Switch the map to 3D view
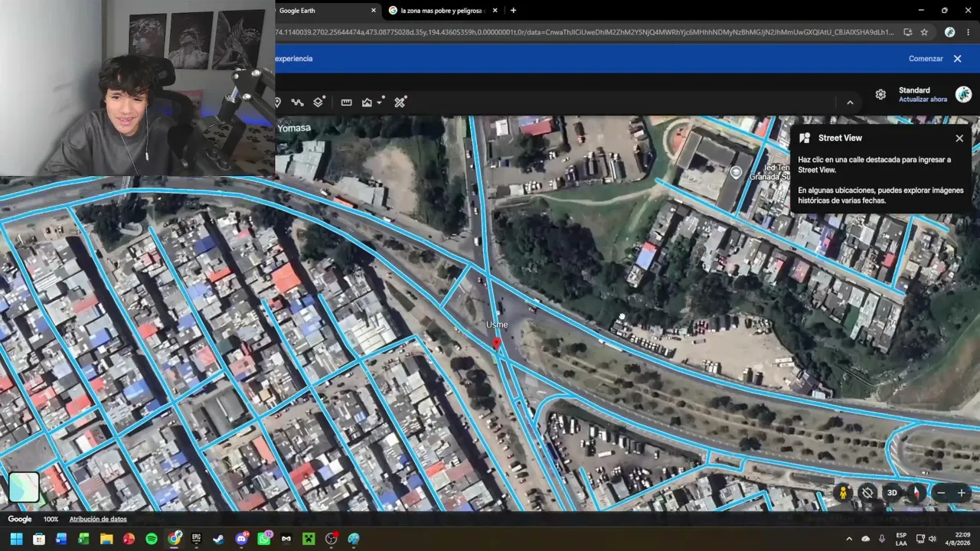 coord(892,493)
